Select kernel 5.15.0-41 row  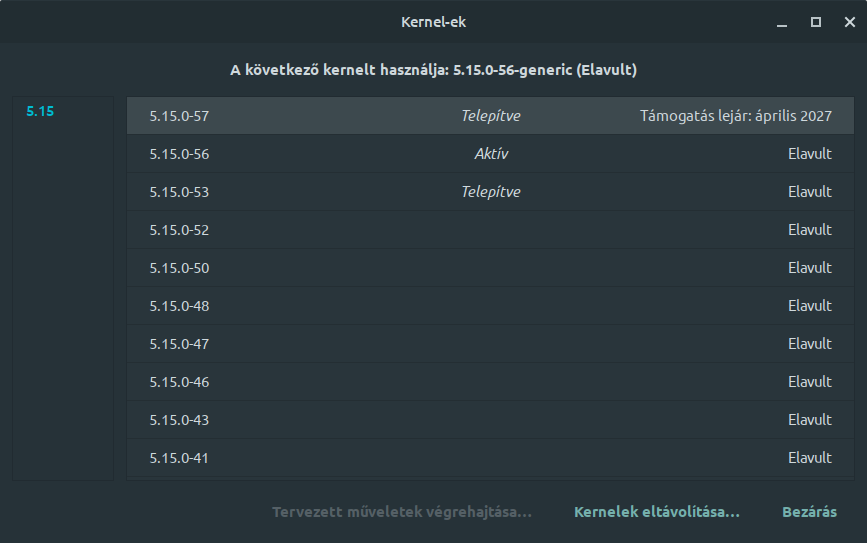(x=490, y=458)
